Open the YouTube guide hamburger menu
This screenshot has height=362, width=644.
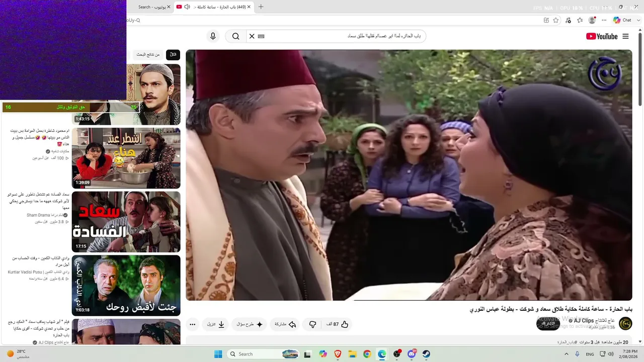[626, 36]
